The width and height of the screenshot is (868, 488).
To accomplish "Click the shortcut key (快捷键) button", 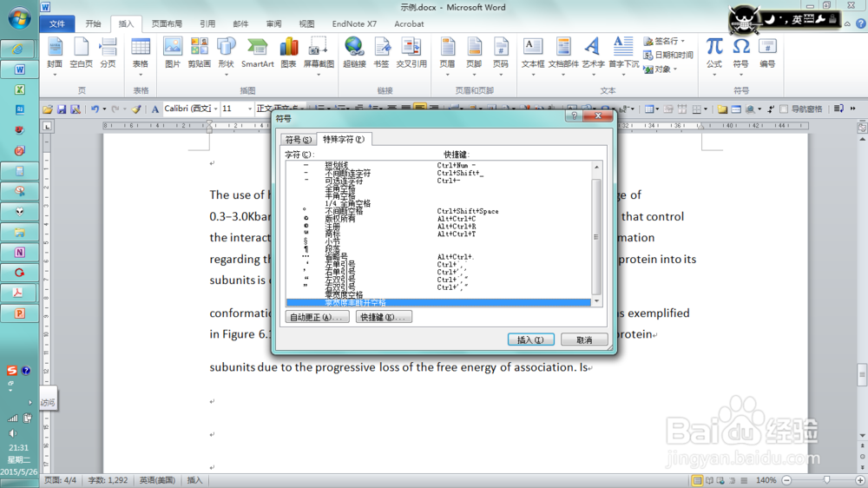I will (383, 318).
